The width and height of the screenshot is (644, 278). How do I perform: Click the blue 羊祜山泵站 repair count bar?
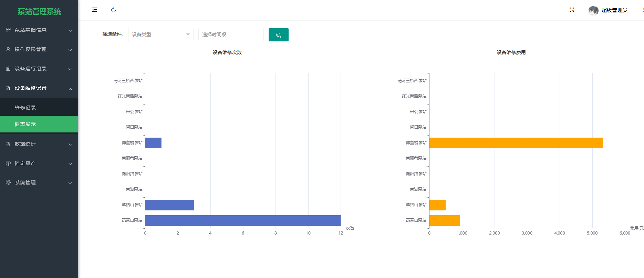coord(169,205)
